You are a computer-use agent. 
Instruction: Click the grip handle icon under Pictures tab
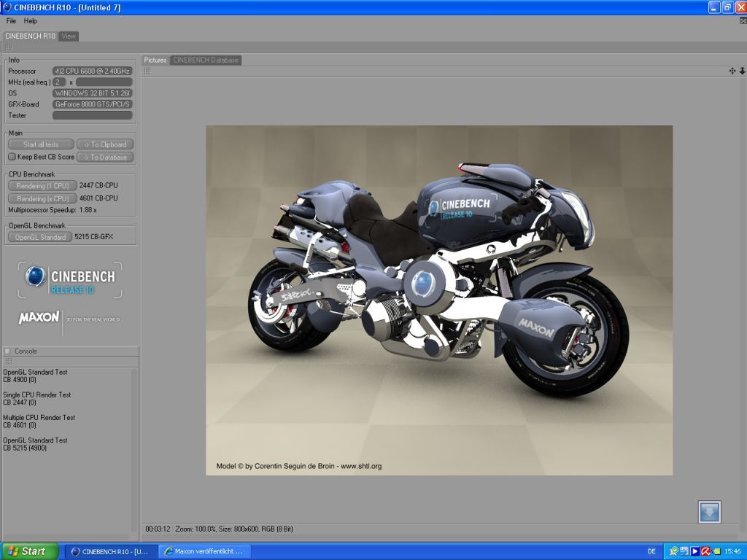click(x=147, y=71)
